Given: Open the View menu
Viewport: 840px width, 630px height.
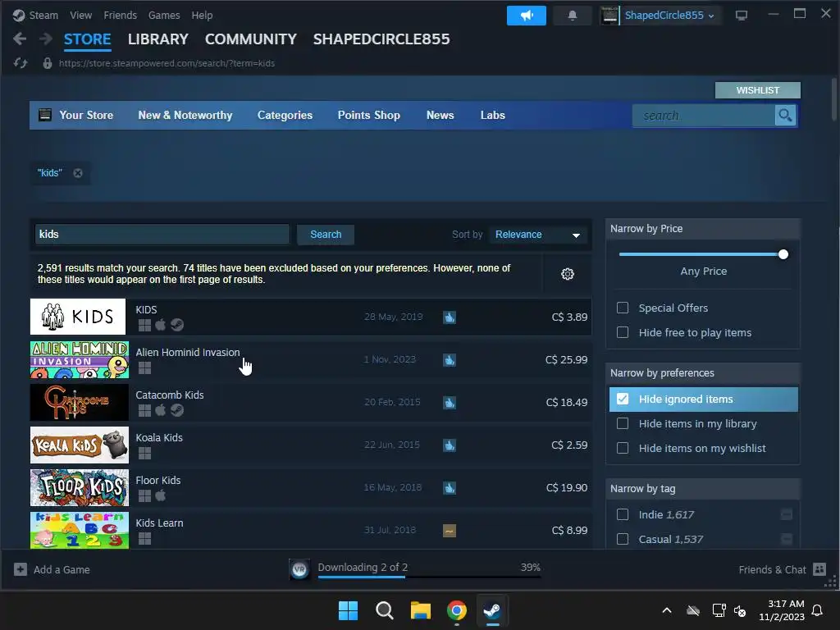Looking at the screenshot, I should pos(81,16).
